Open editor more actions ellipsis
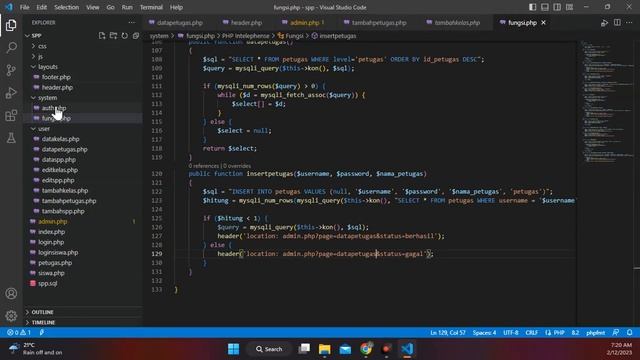 pos(629,23)
